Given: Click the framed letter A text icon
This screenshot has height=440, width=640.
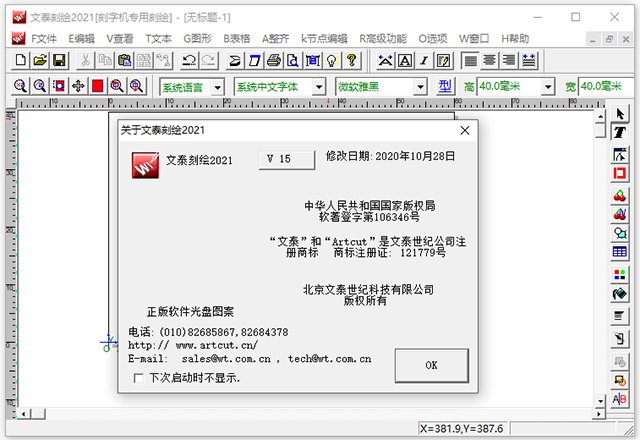Looking at the screenshot, I should [404, 61].
